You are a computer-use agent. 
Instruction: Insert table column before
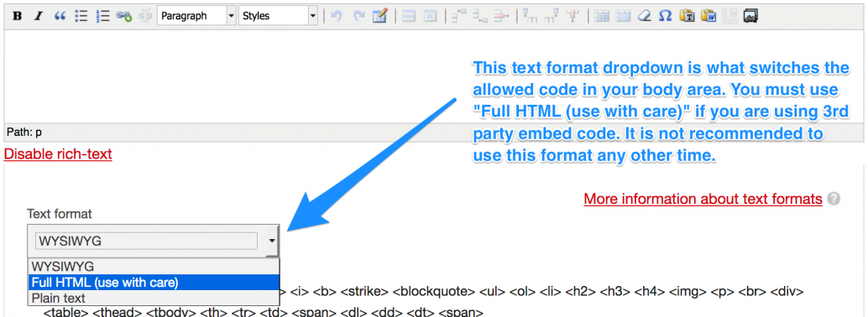(x=530, y=16)
